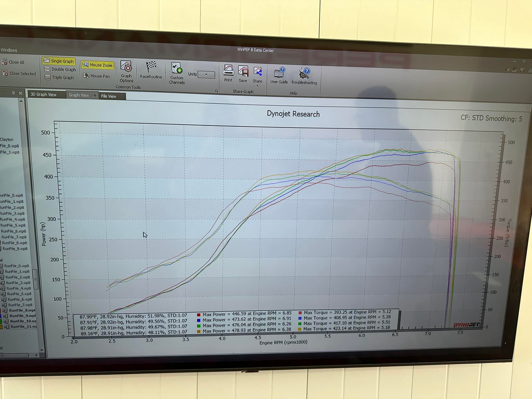Click 'Max Torque = 423.14' legend entry

(347, 328)
